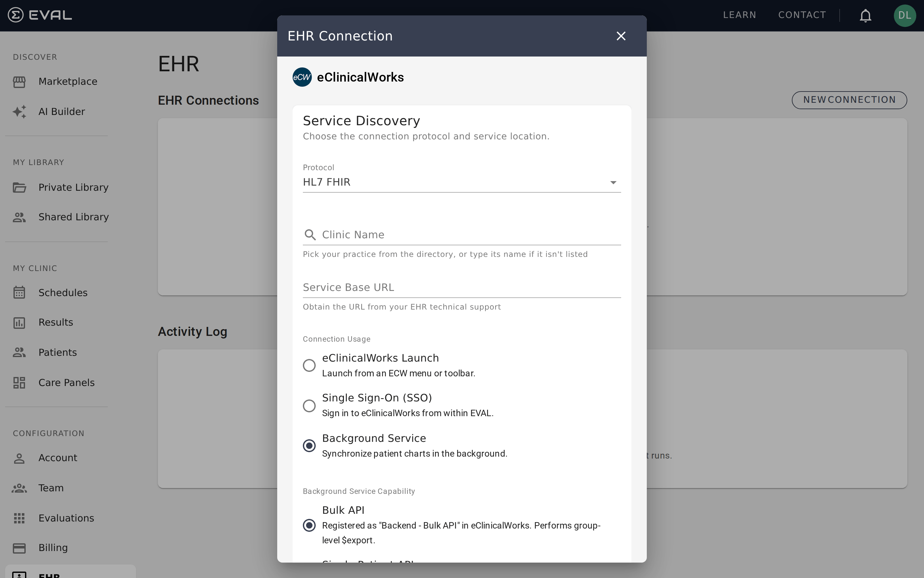Image resolution: width=924 pixels, height=578 pixels.
Task: Click the Connection Usage label
Action: click(336, 339)
